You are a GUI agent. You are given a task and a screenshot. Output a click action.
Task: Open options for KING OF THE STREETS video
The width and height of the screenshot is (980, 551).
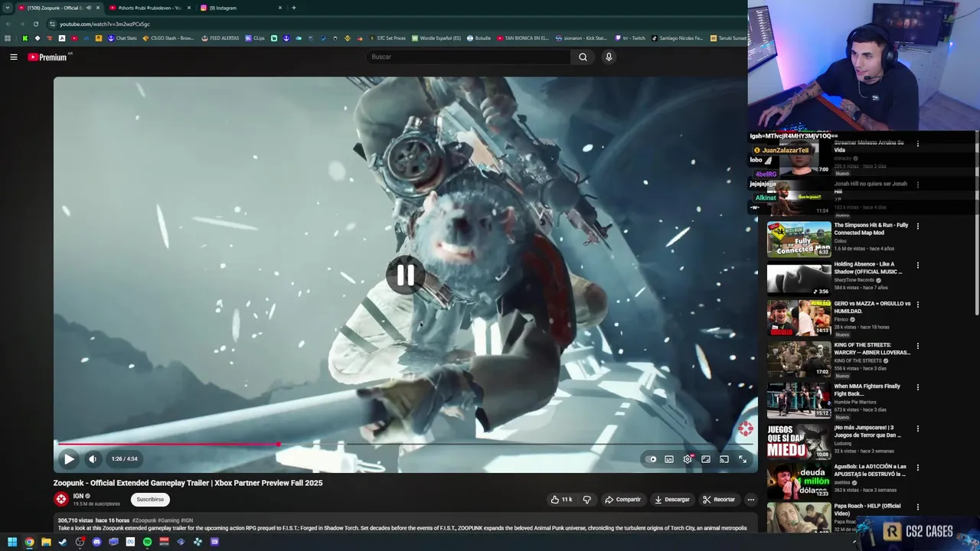pyautogui.click(x=917, y=346)
